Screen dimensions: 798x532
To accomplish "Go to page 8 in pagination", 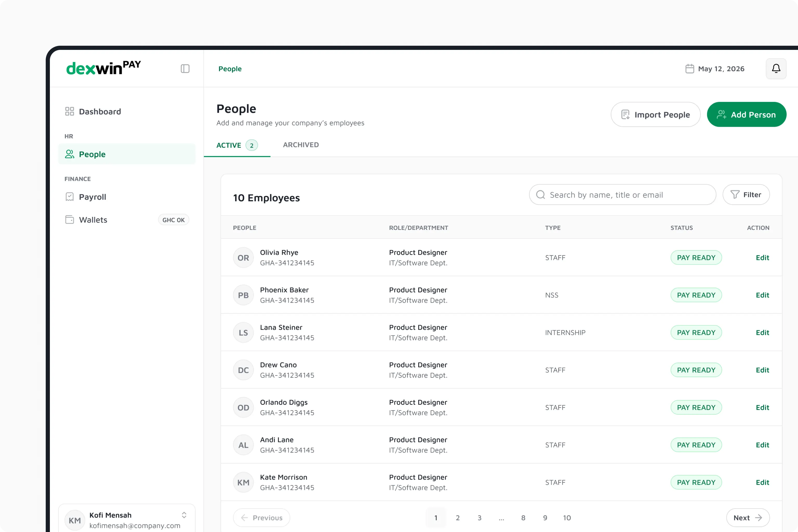I will [523, 518].
